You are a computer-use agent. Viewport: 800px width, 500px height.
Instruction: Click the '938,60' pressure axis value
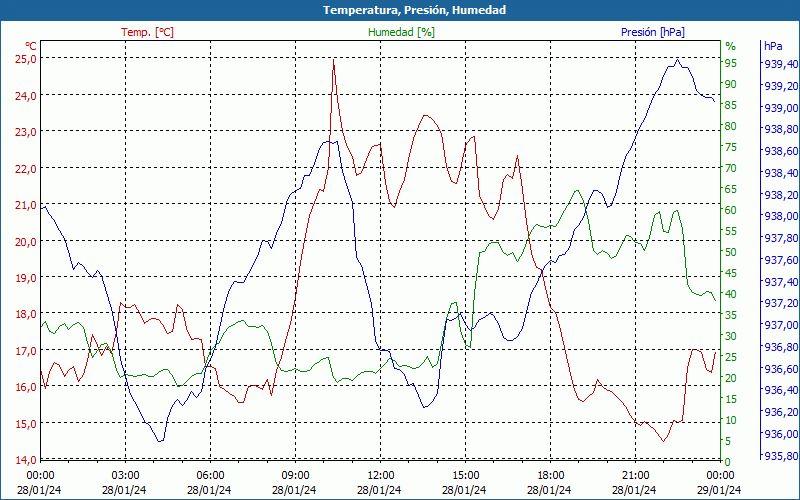[x=781, y=151]
